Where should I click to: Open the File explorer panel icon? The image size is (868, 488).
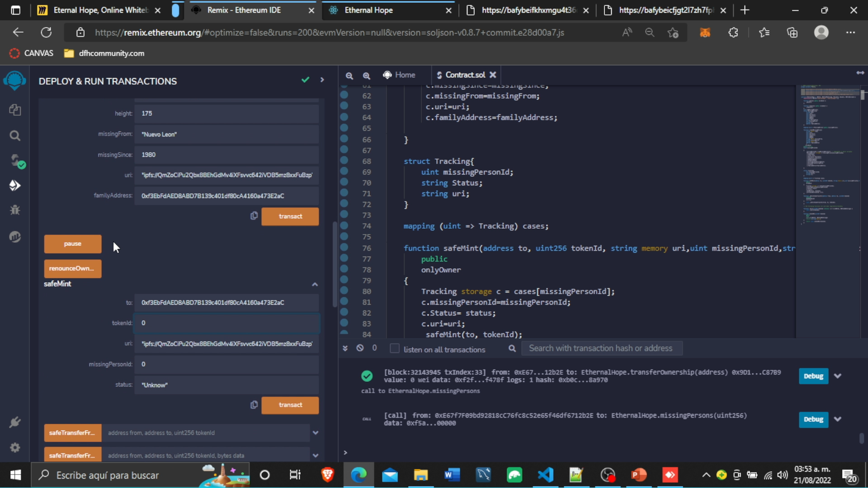[x=15, y=110]
